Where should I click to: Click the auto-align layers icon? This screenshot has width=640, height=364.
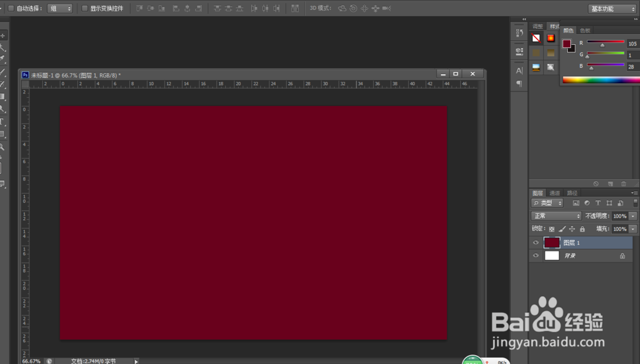tap(295, 8)
